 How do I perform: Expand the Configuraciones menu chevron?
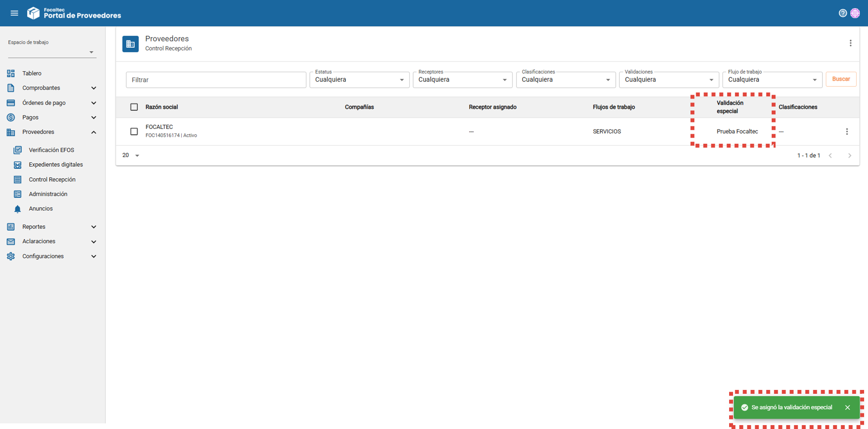point(94,256)
